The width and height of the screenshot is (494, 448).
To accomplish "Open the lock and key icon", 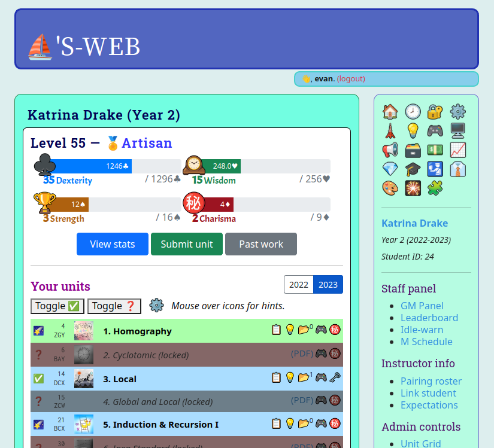I will 435,112.
